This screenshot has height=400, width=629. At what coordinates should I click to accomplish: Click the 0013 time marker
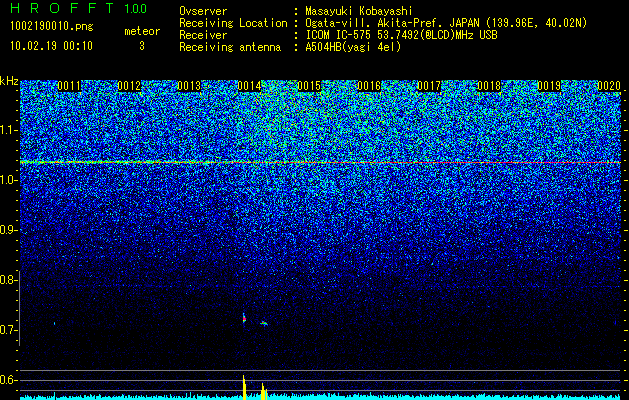click(x=189, y=86)
